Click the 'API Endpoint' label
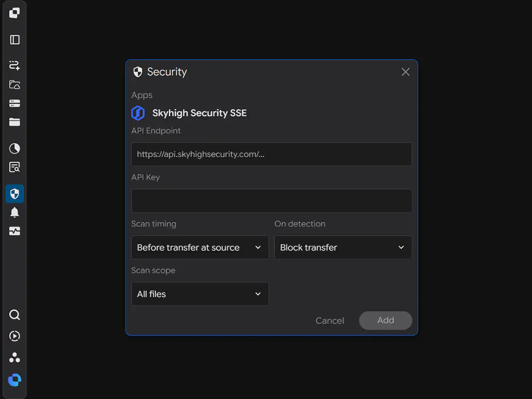532x399 pixels. coord(156,131)
